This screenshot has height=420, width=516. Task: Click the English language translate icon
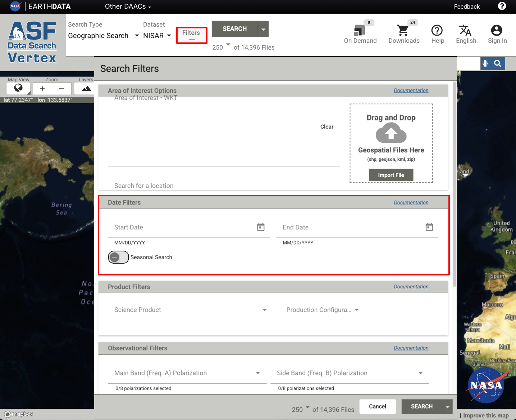(x=465, y=31)
